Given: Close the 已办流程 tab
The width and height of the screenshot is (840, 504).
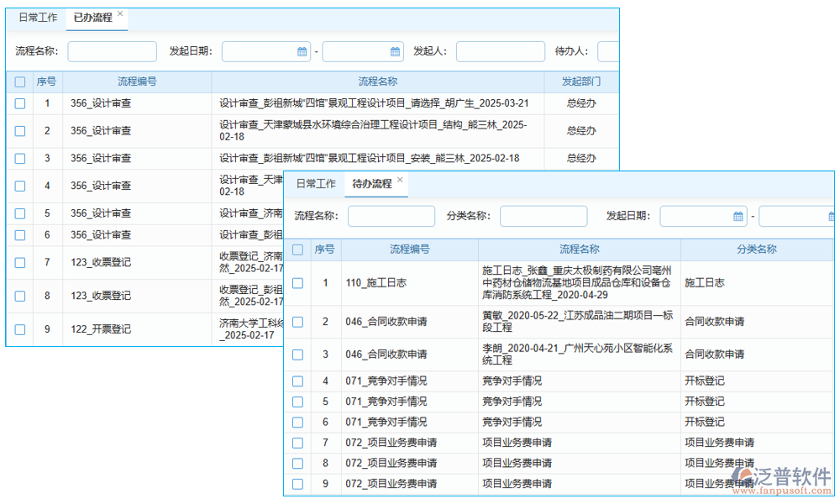Looking at the screenshot, I should tap(120, 14).
